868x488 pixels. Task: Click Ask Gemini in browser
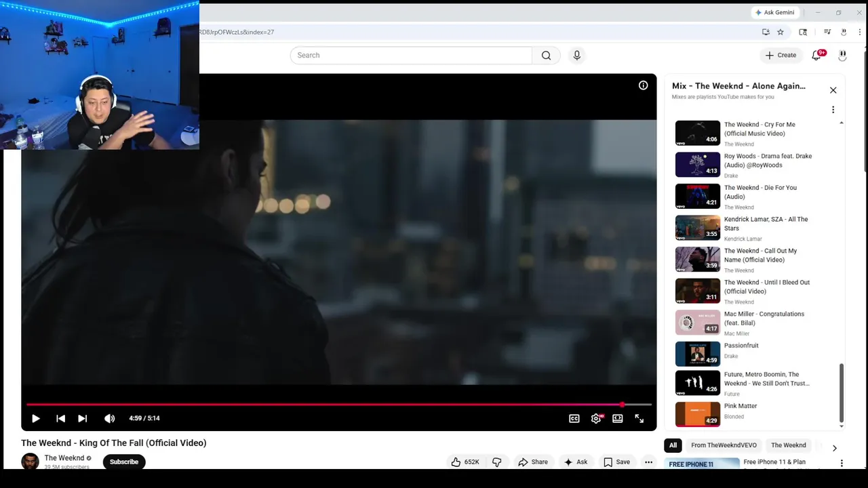[x=774, y=12]
